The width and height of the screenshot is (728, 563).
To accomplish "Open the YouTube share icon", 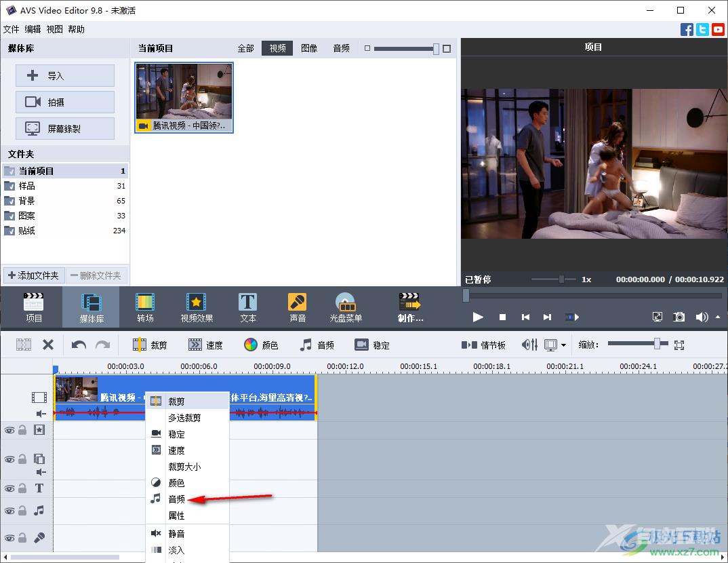I will coord(718,30).
